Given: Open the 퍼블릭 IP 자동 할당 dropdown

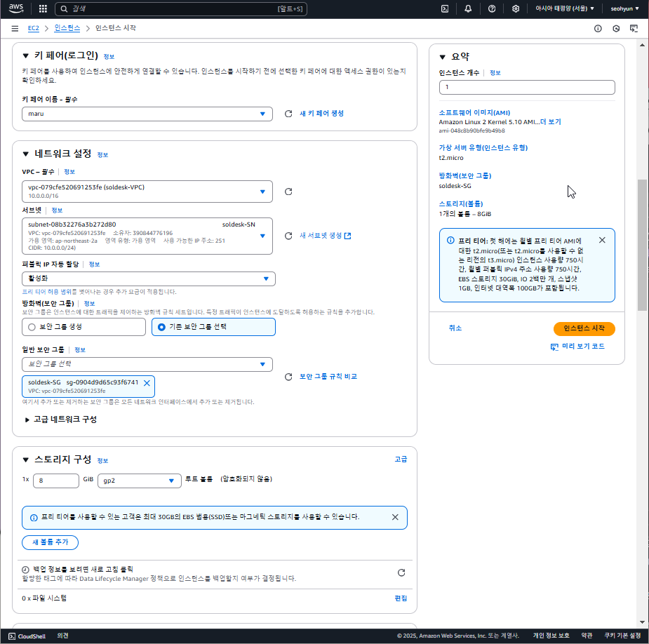Looking at the screenshot, I should click(149, 279).
